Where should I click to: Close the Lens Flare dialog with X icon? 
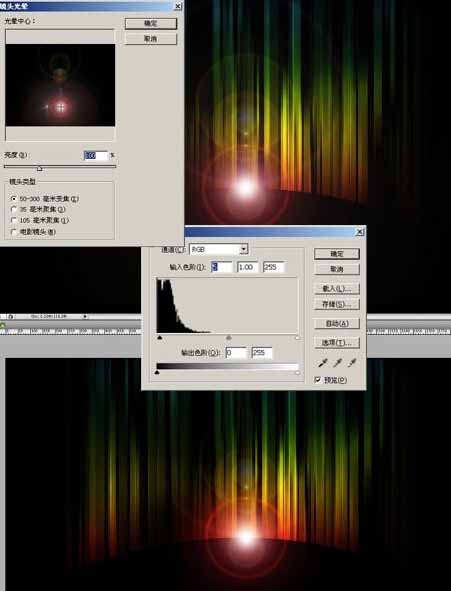point(178,6)
